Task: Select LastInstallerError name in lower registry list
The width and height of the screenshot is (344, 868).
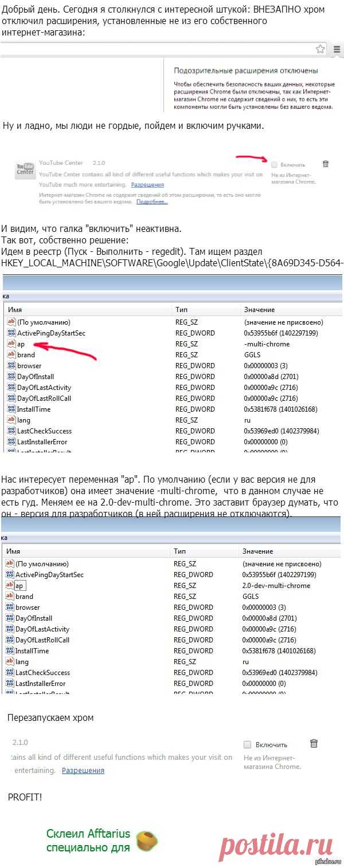Action: click(41, 684)
